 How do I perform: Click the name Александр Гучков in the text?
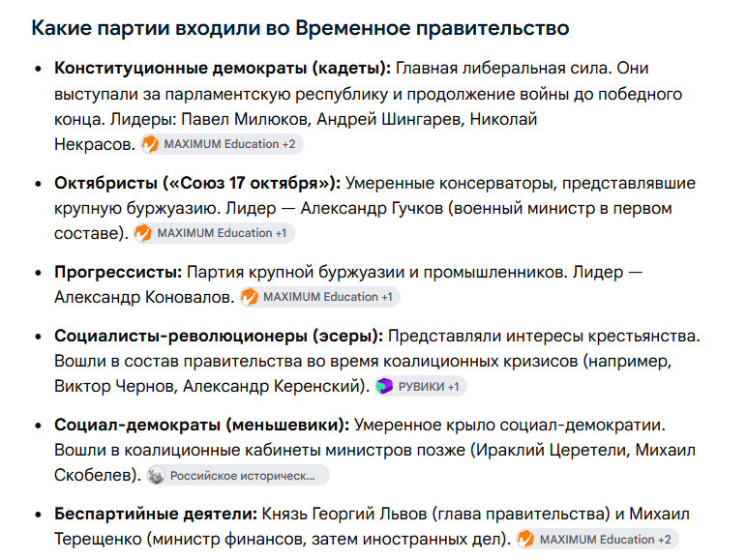372,209
